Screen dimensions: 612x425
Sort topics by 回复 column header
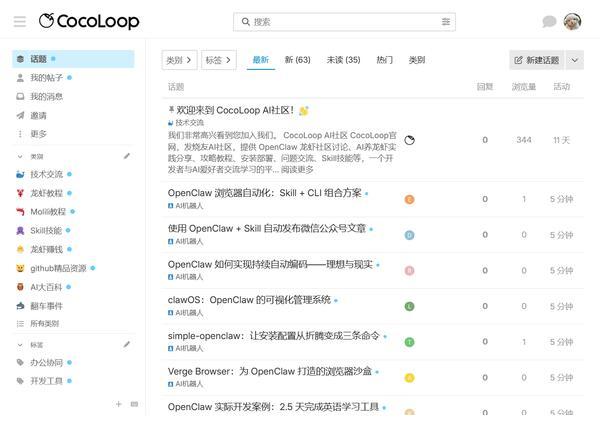point(485,87)
